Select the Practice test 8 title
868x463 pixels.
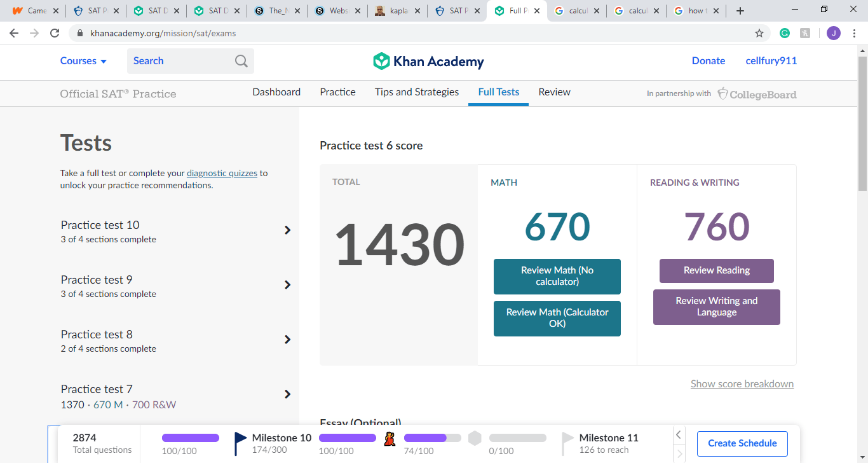pos(97,335)
